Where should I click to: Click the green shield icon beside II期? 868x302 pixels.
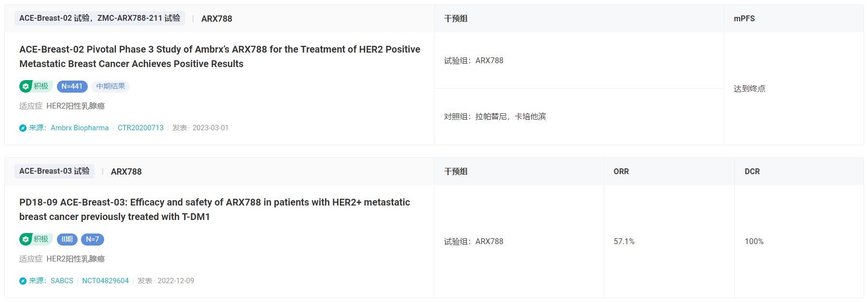(x=26, y=239)
